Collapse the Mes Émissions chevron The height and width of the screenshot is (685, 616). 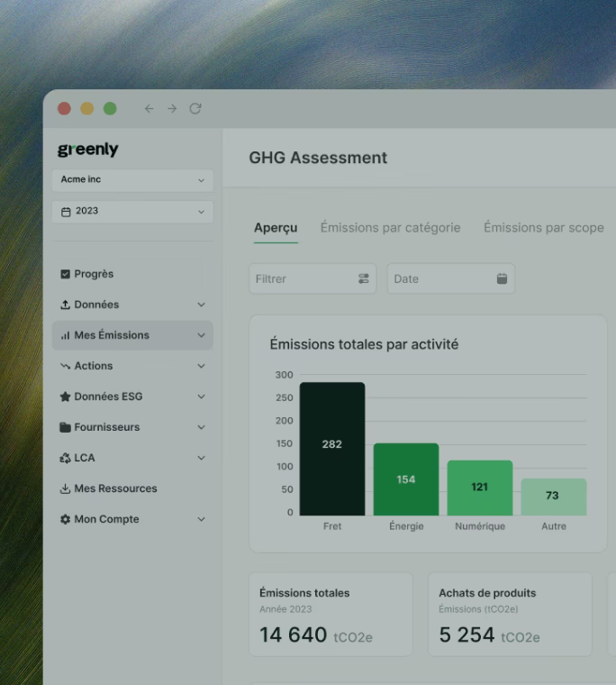coord(201,335)
